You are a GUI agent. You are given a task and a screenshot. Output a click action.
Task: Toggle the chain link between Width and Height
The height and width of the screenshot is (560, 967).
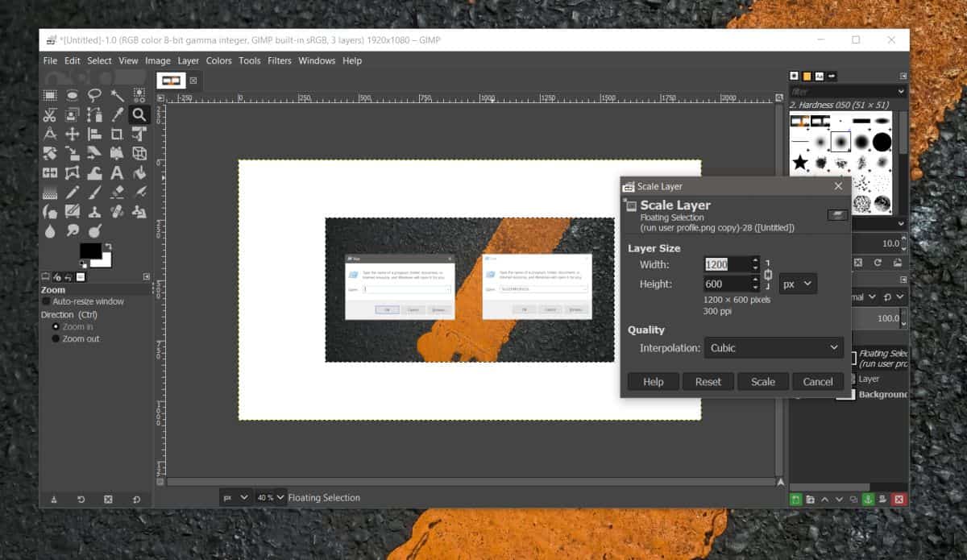click(x=768, y=274)
